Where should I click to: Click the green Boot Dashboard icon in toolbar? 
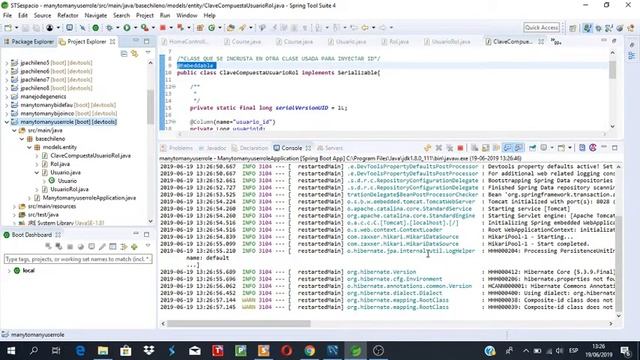click(x=96, y=28)
